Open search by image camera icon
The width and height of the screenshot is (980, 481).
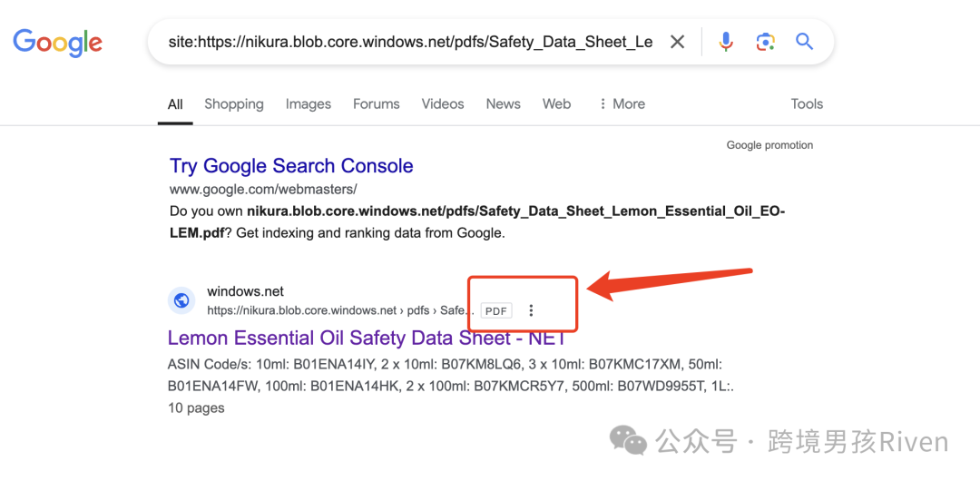765,42
